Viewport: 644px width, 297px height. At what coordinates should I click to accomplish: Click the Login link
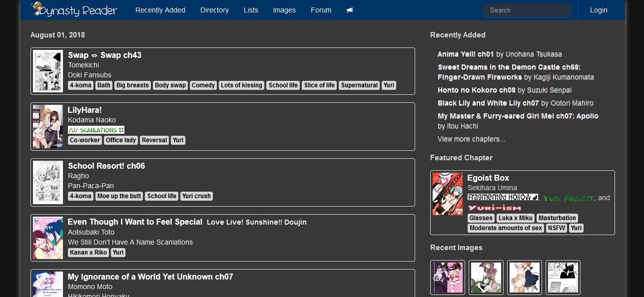click(x=599, y=10)
